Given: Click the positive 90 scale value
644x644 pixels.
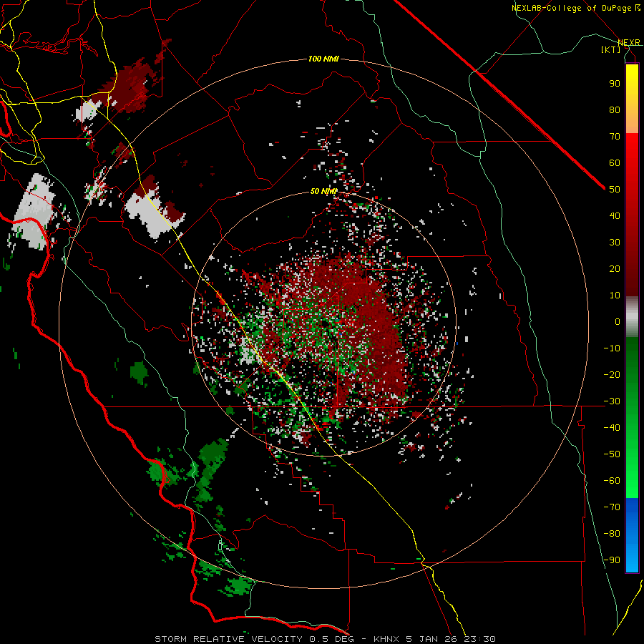Looking at the screenshot, I should pyautogui.click(x=615, y=84).
